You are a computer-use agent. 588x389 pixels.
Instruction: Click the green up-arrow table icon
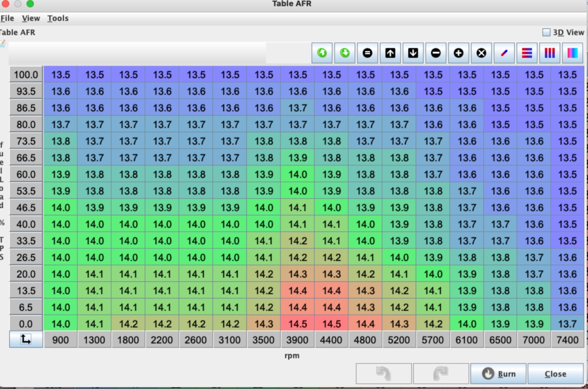[322, 53]
